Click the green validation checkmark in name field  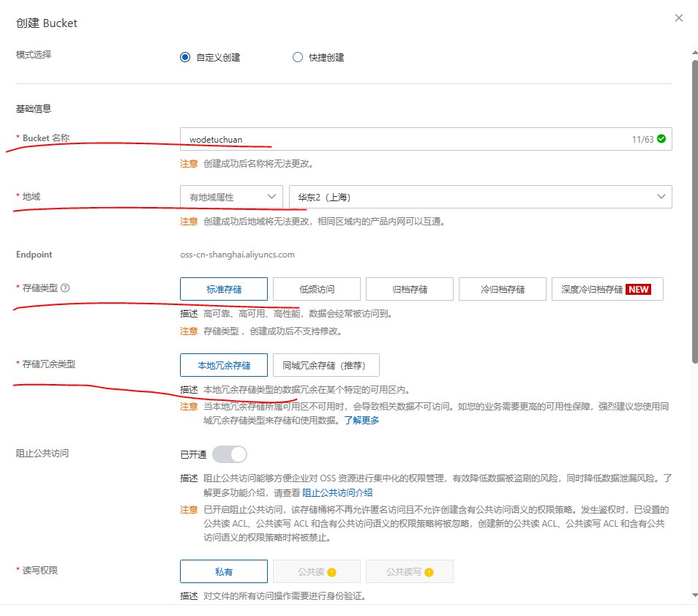pos(661,138)
